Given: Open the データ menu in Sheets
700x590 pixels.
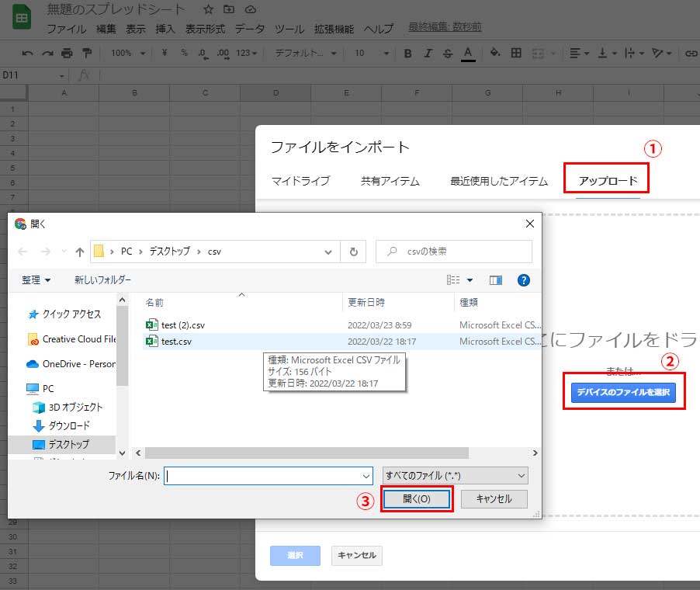Looking at the screenshot, I should click(250, 29).
